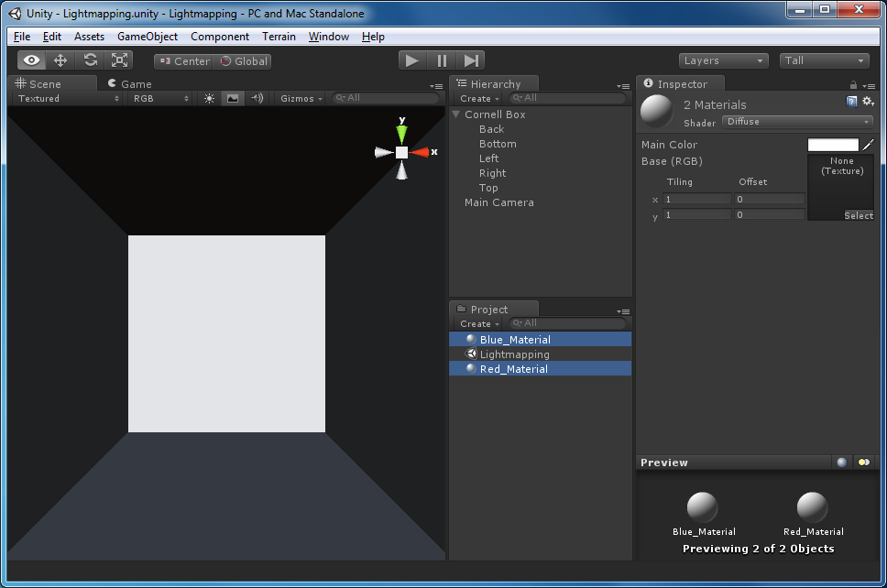Select Lightmapping scene asset in Project
887x588 pixels.
pos(541,354)
